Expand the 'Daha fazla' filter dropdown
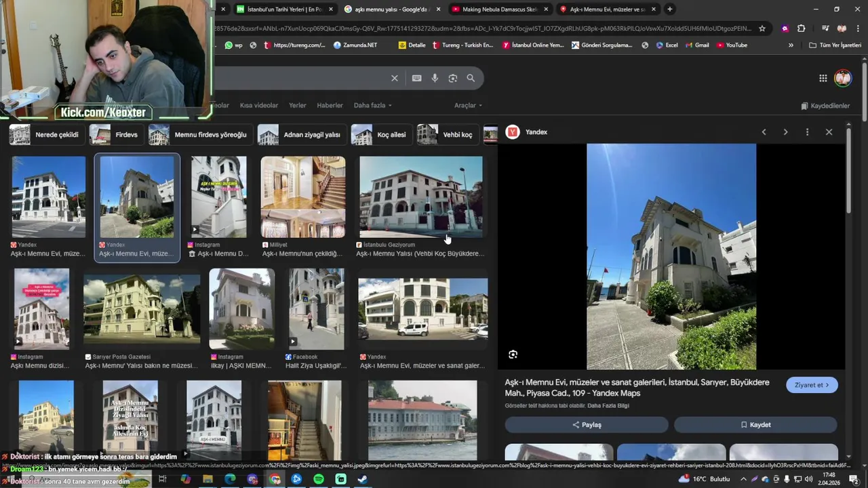The image size is (868, 488). 372,106
